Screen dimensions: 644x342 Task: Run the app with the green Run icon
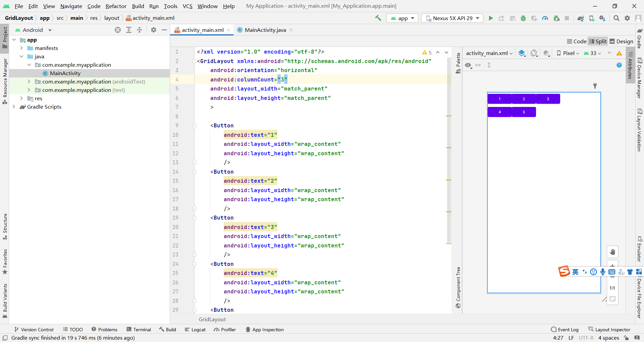pyautogui.click(x=491, y=18)
